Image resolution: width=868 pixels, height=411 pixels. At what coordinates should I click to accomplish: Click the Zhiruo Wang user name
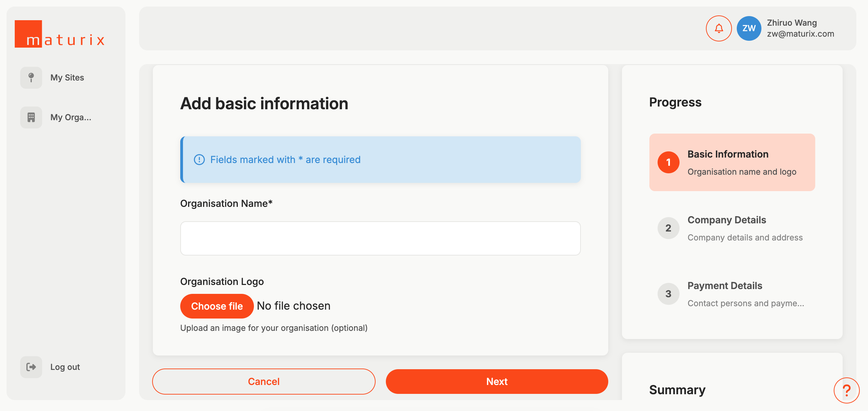792,23
